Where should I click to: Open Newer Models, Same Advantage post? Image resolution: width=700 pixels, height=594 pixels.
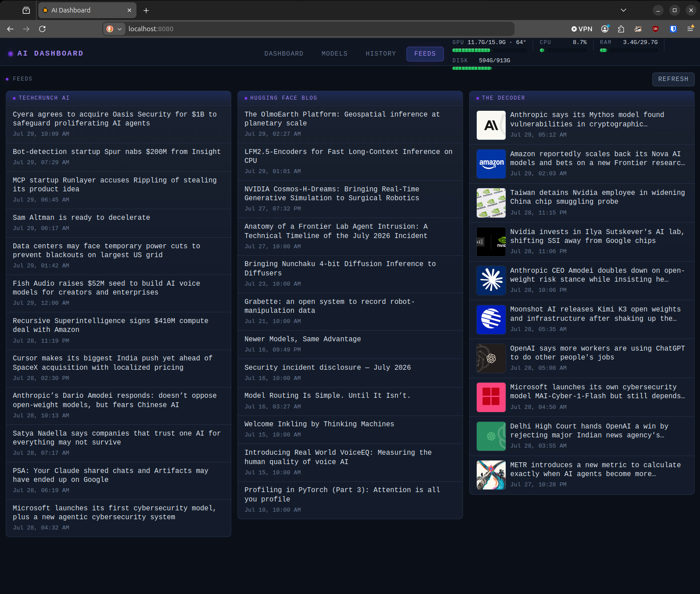point(350,344)
